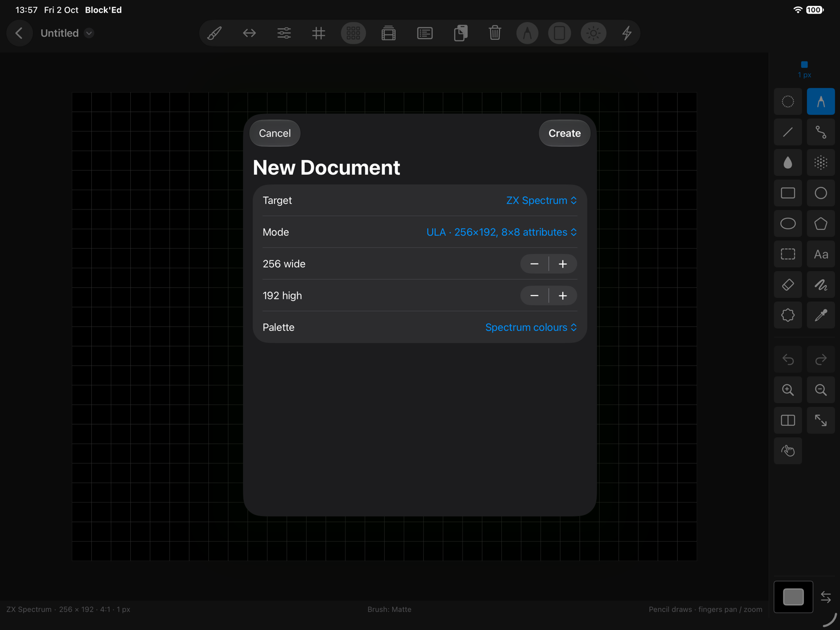
Task: Select the polygon pentagon tool
Action: (821, 224)
